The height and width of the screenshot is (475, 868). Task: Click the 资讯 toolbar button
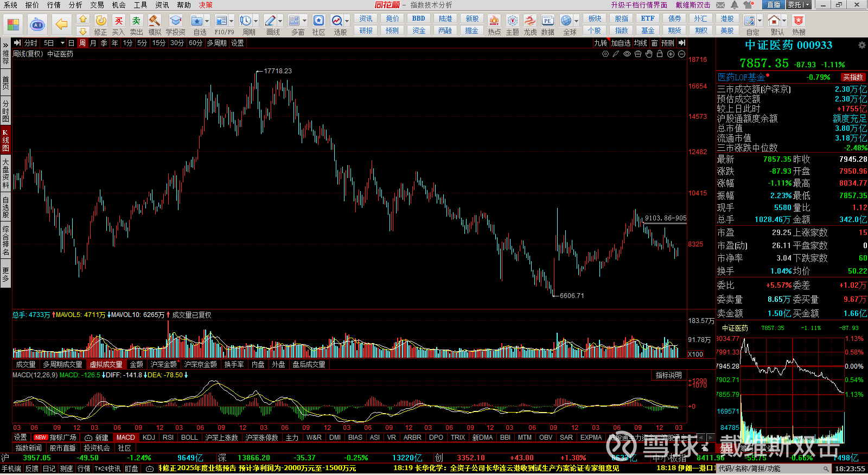point(366,18)
